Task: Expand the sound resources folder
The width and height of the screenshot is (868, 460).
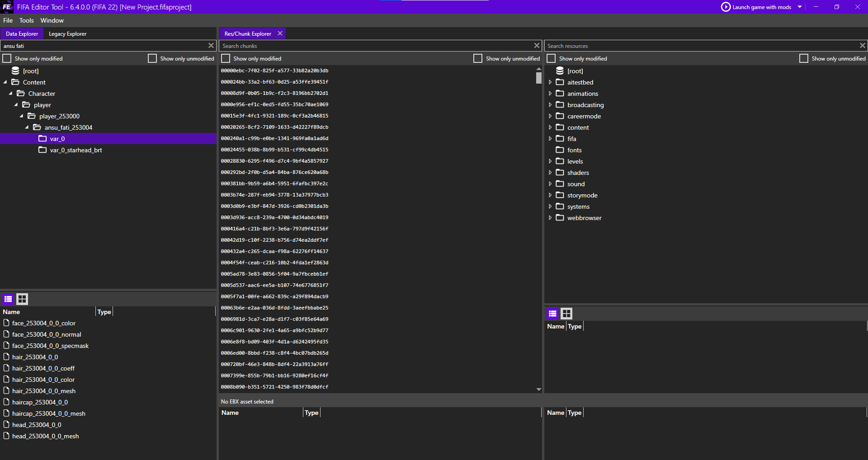Action: pos(550,183)
